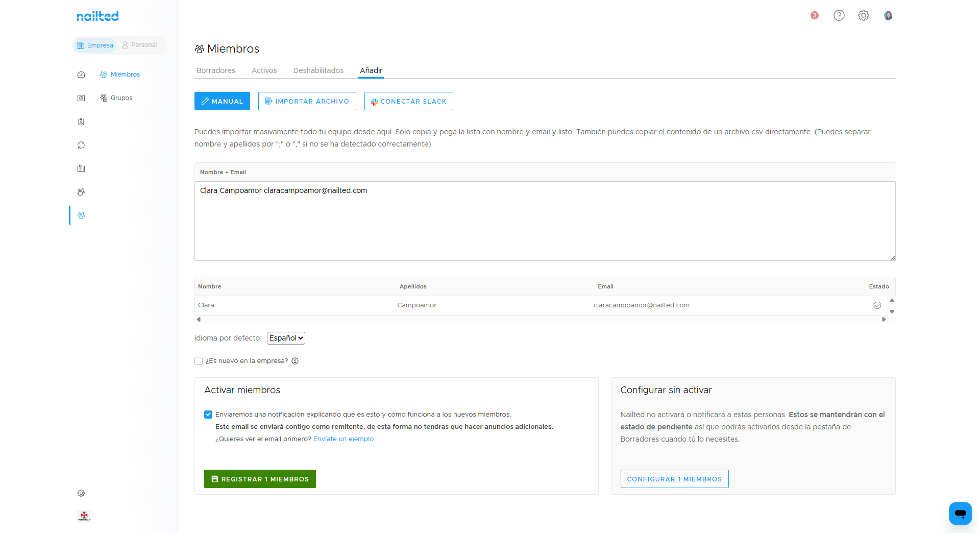Click the IMPORTAR ARCHIVO button
Screen dimensions: 980x533
pyautogui.click(x=307, y=101)
